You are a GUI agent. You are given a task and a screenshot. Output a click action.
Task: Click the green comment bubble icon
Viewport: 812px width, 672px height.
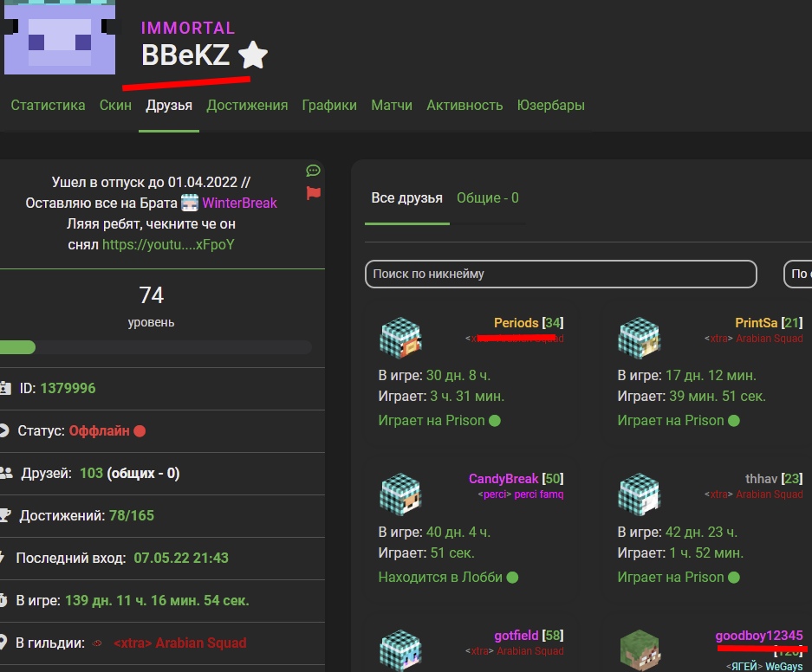[x=314, y=171]
